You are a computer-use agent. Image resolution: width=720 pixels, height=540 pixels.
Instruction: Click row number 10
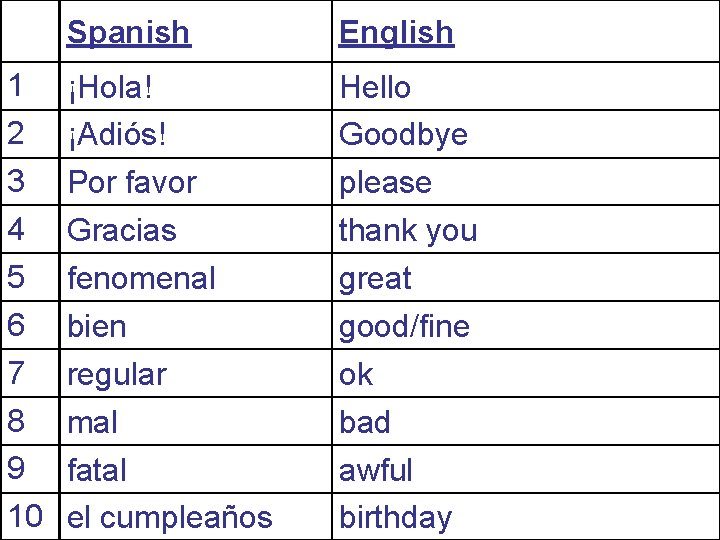[x=25, y=516]
